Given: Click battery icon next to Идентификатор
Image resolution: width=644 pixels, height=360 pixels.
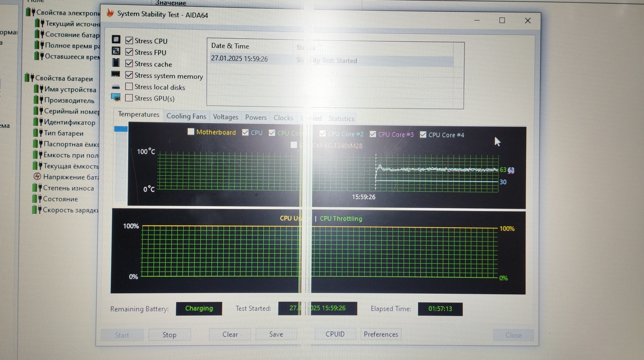Looking at the screenshot, I should (x=39, y=122).
